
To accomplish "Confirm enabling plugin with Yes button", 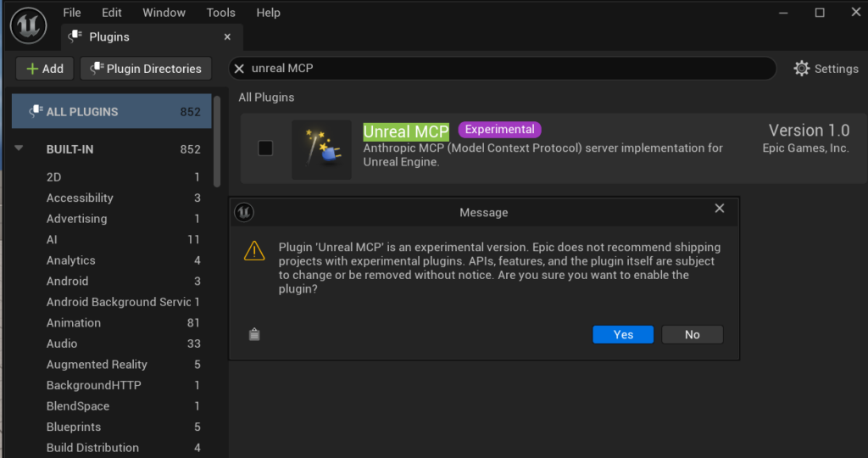I will [623, 334].
